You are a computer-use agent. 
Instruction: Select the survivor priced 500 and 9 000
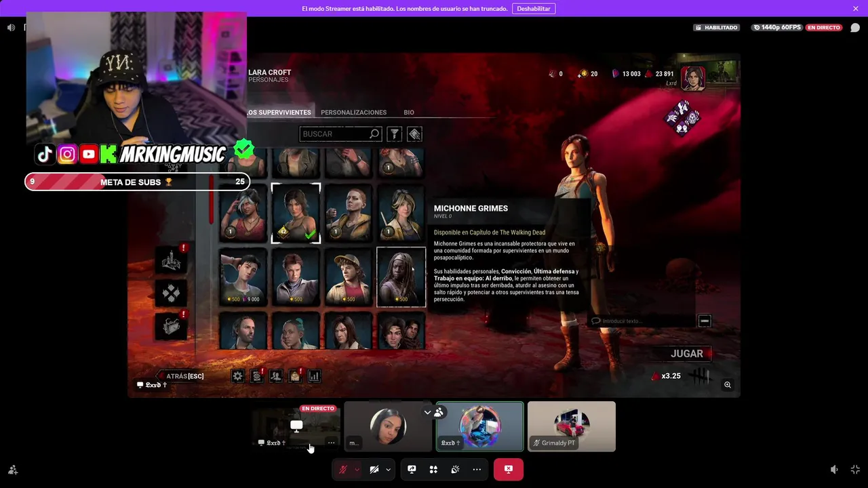[x=243, y=277]
